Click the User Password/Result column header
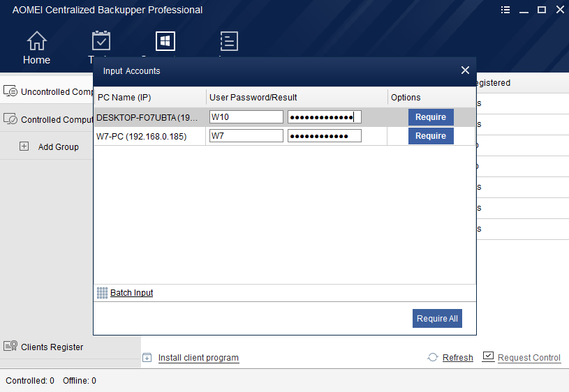This screenshot has width=569, height=392. point(253,98)
